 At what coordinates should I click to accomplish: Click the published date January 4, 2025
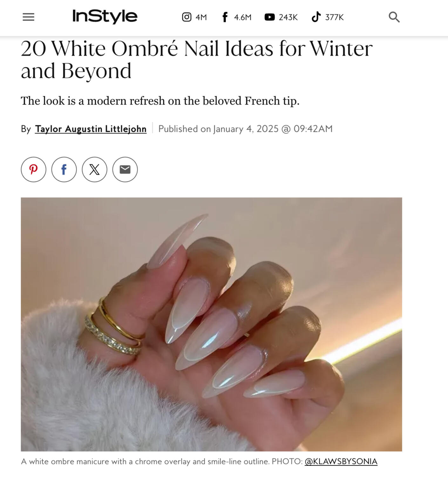click(x=245, y=129)
